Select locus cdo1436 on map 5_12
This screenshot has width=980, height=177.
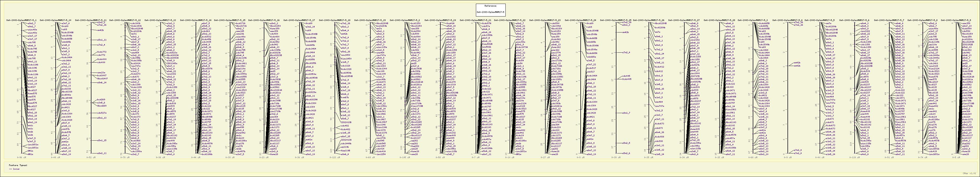136,23
